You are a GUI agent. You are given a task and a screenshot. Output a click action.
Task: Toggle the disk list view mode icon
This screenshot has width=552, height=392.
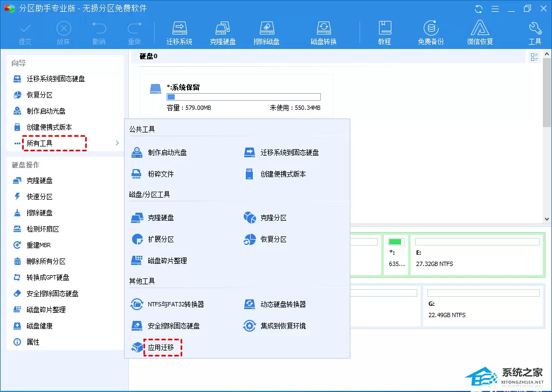point(534,57)
